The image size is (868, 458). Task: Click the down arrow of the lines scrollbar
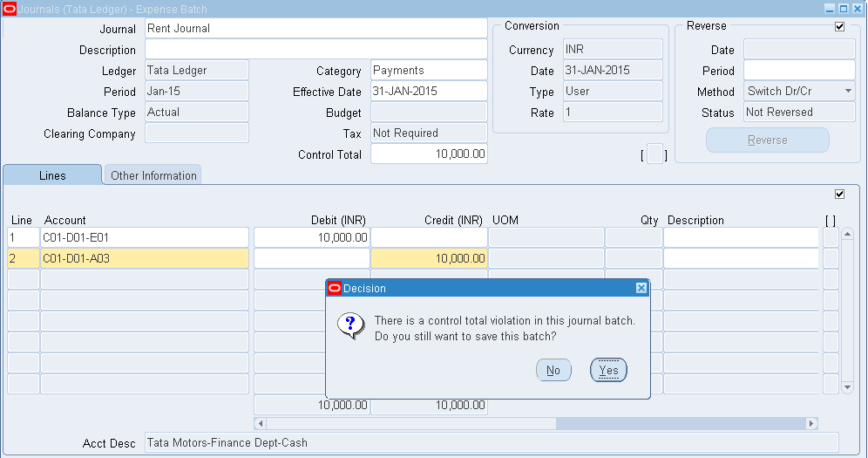pos(846,386)
